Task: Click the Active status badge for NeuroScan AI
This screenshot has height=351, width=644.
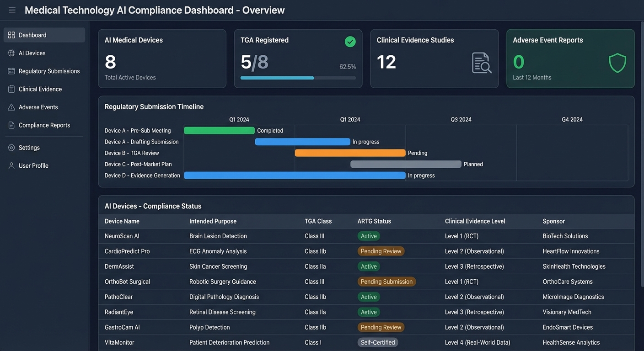Action: click(x=368, y=236)
